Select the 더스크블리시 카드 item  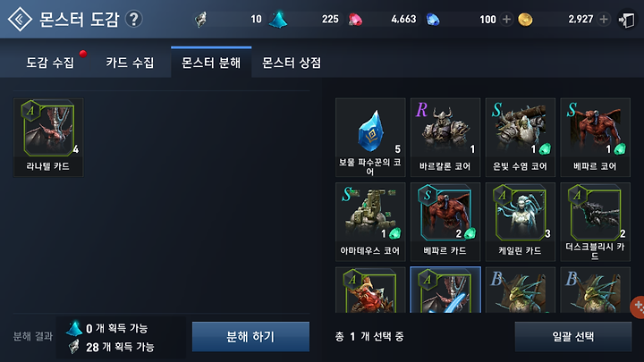pyautogui.click(x=595, y=222)
